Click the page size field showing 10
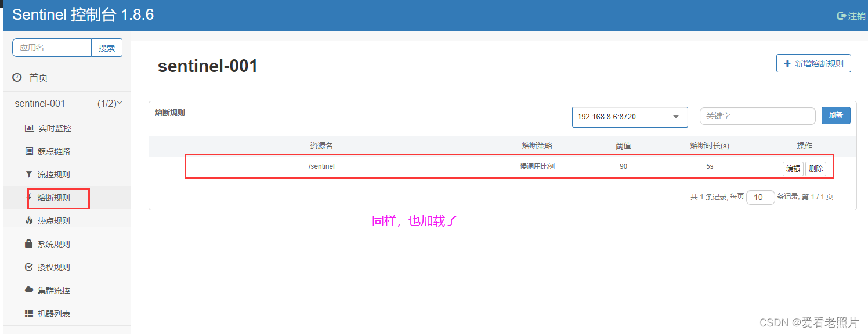Screen dimensions: 868x334 [761, 197]
